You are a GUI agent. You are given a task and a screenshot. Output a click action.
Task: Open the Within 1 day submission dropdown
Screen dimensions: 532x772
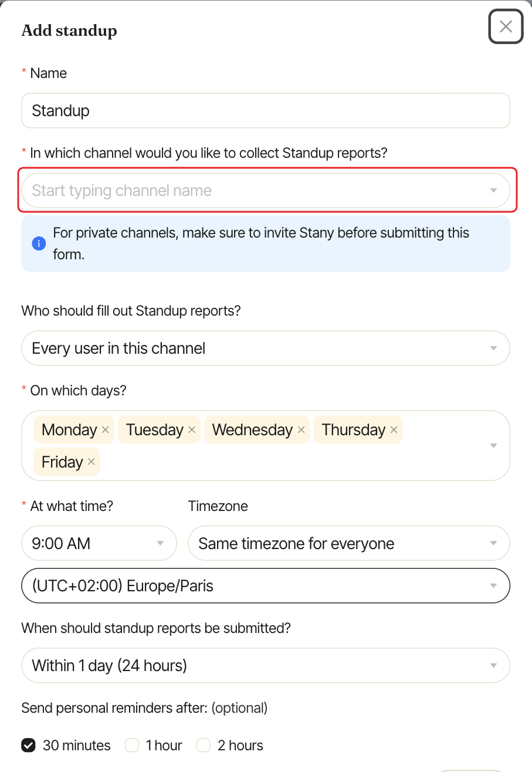coord(266,665)
